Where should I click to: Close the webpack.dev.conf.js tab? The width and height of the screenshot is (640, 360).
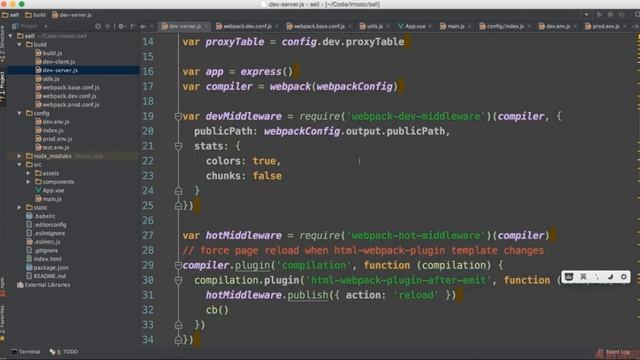[277, 27]
